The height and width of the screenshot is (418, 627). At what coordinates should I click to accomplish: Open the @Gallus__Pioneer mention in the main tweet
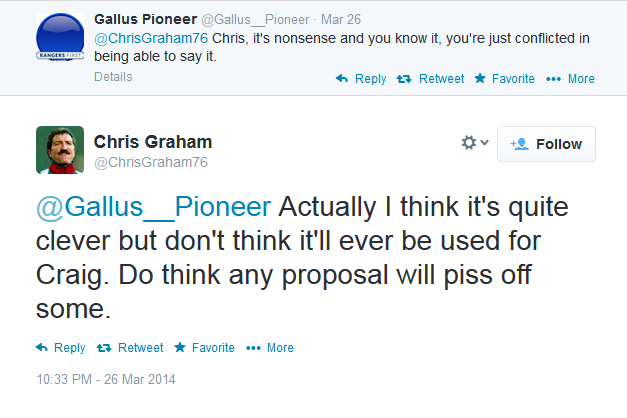[x=154, y=207]
